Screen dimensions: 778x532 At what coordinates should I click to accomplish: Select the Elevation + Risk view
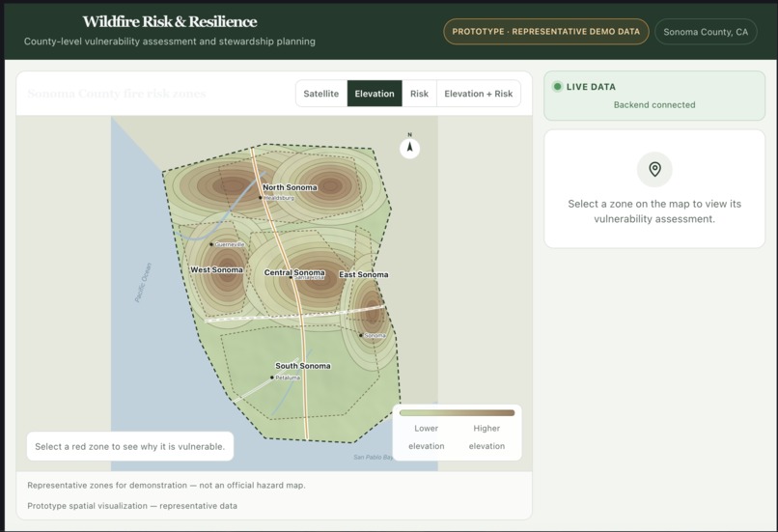tap(479, 94)
